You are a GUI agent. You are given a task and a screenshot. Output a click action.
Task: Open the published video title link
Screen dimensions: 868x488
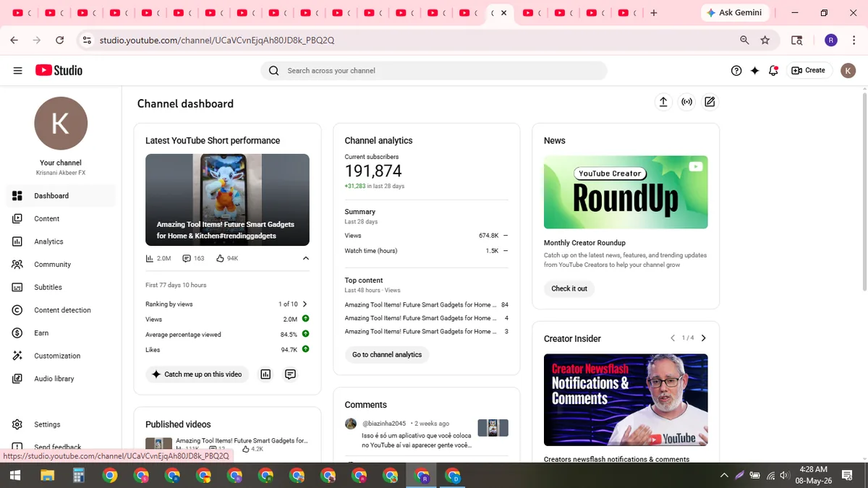[x=242, y=440]
